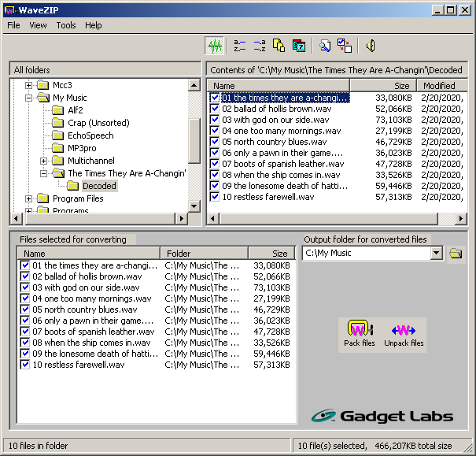Sort contents by Size column header
The width and height of the screenshot is (476, 456).
[x=383, y=86]
